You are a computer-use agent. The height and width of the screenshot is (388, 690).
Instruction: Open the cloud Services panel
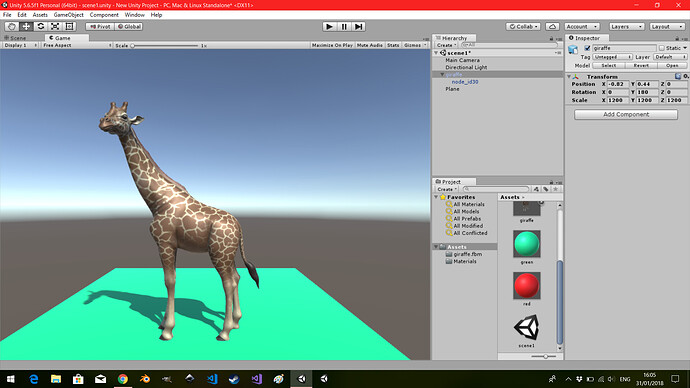pos(552,26)
